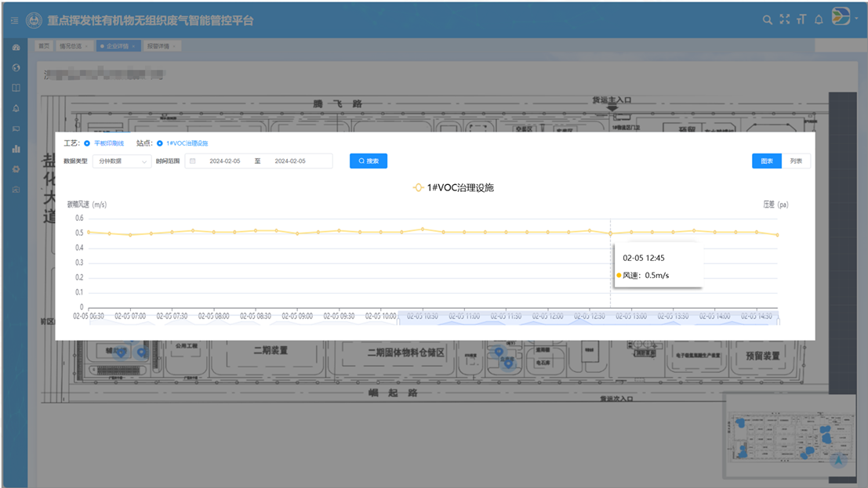Tick the checkbox inside the date range field
This screenshot has height=488, width=868.
tap(192, 161)
